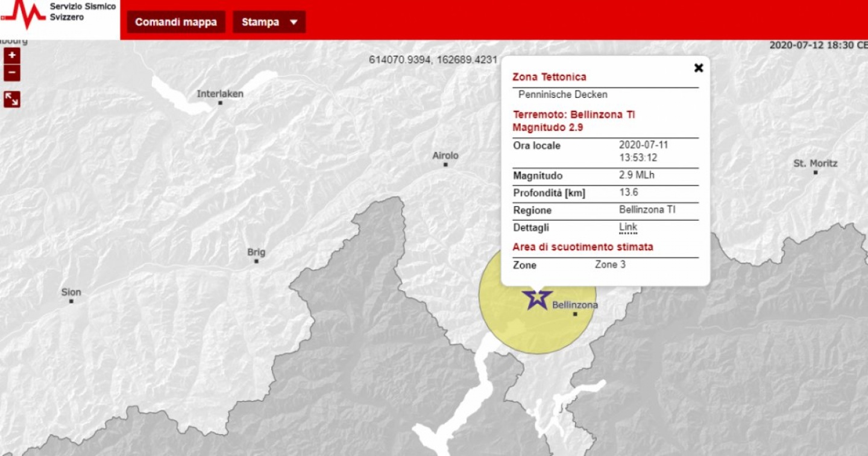868x456 pixels.
Task: Toggle fullscreen map view icon
Action: 12,99
